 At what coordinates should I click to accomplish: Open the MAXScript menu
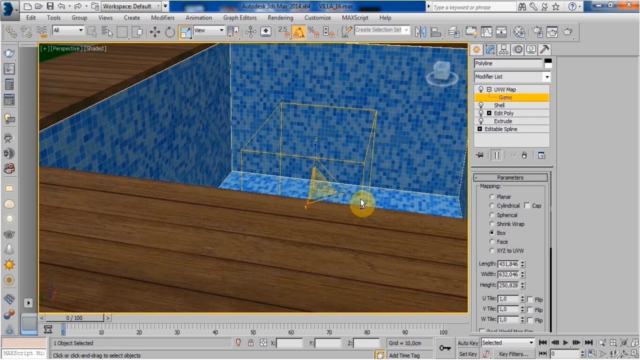[x=355, y=18]
